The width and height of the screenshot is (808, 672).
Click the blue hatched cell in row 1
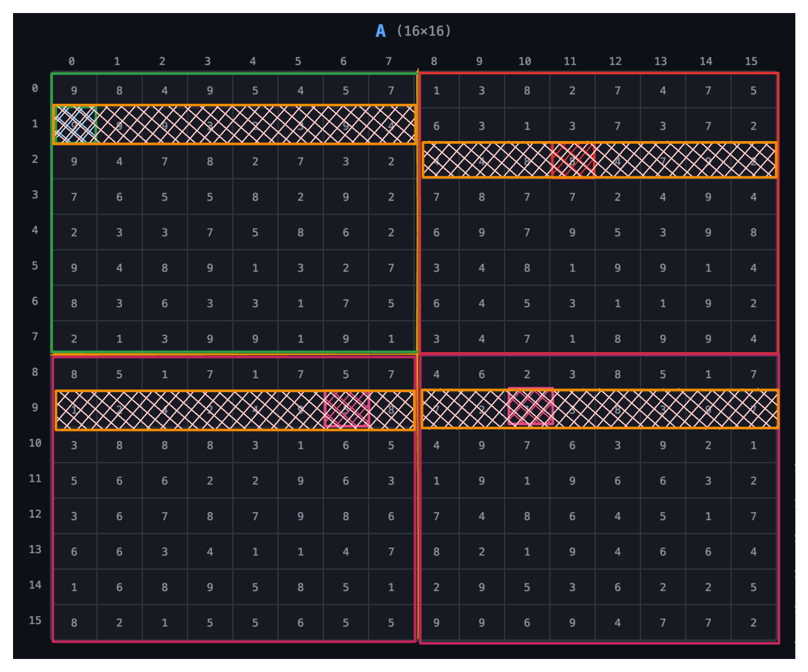pos(75,125)
